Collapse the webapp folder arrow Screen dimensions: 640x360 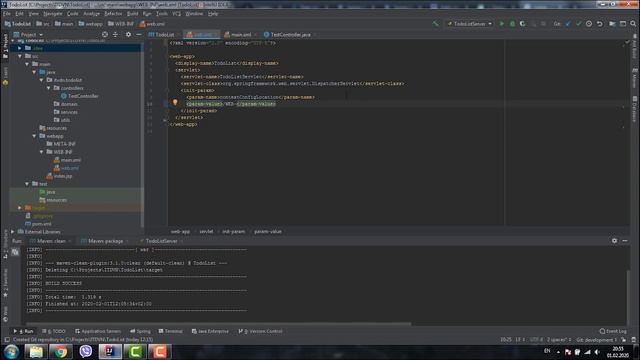34,136
